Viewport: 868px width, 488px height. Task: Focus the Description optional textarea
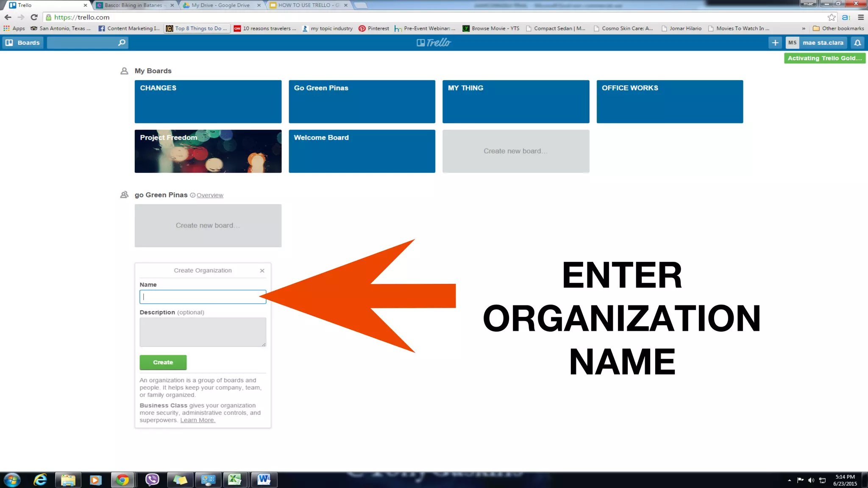(x=203, y=332)
